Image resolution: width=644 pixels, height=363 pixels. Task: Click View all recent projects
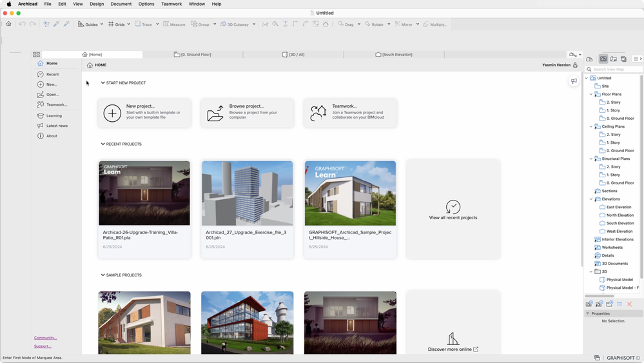tap(453, 210)
